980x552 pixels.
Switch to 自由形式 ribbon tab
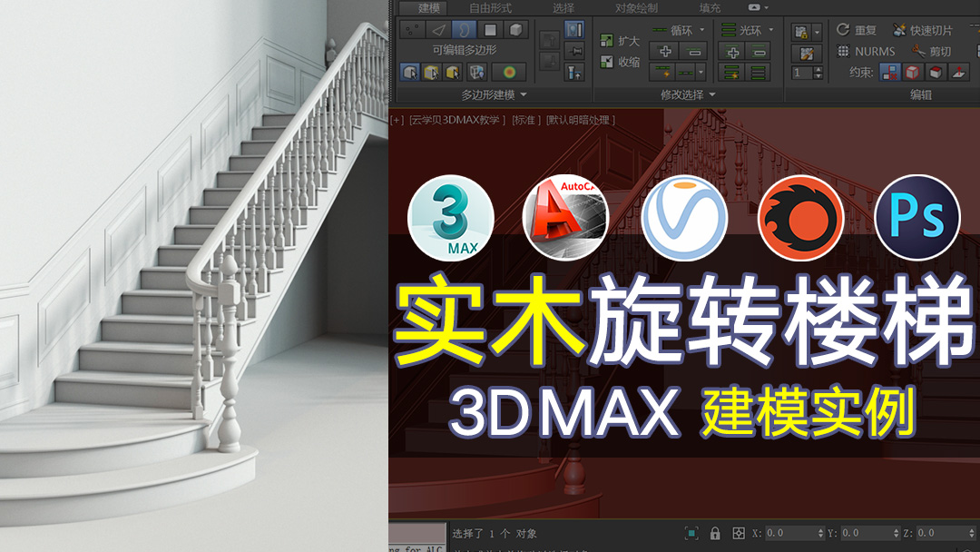pyautogui.click(x=490, y=7)
